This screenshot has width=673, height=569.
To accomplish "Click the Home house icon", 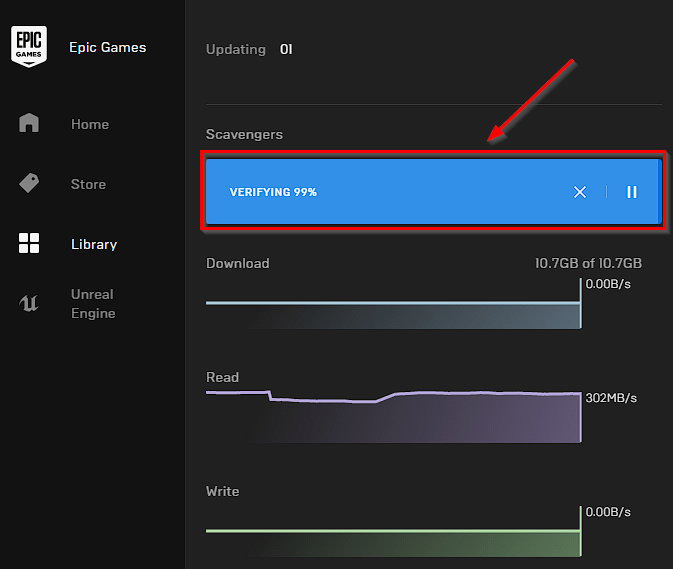I will (29, 123).
